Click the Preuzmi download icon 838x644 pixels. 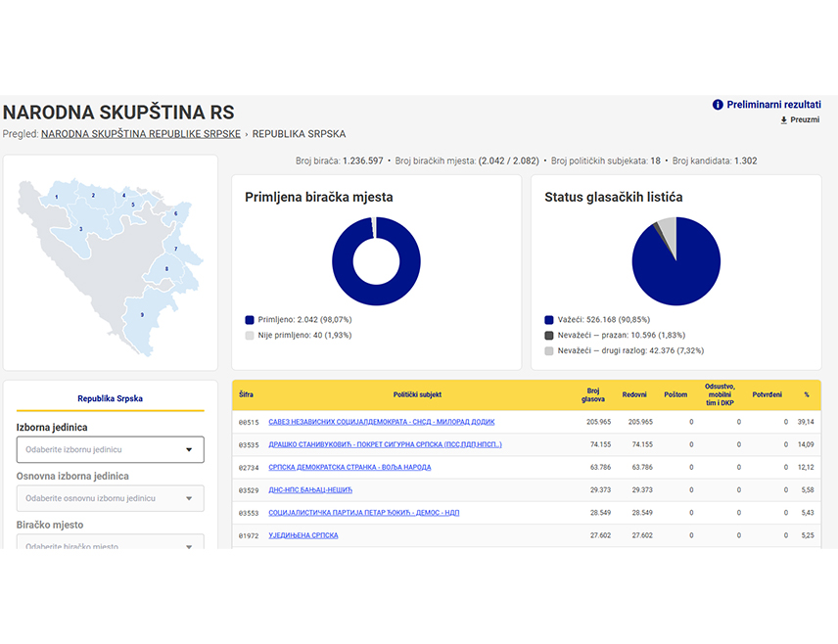pos(783,120)
